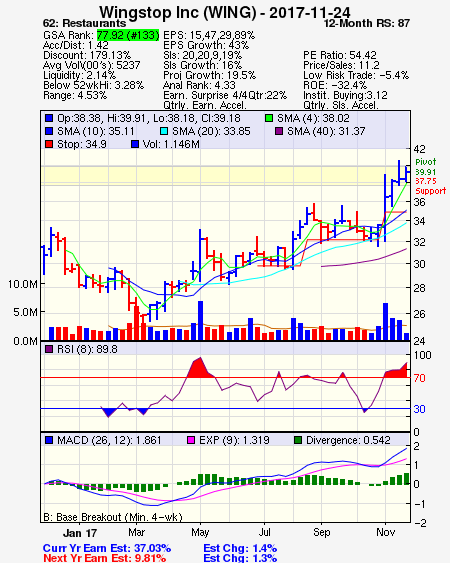The height and width of the screenshot is (563, 450).
Task: Click the blue Vol legend square
Action: (135, 144)
